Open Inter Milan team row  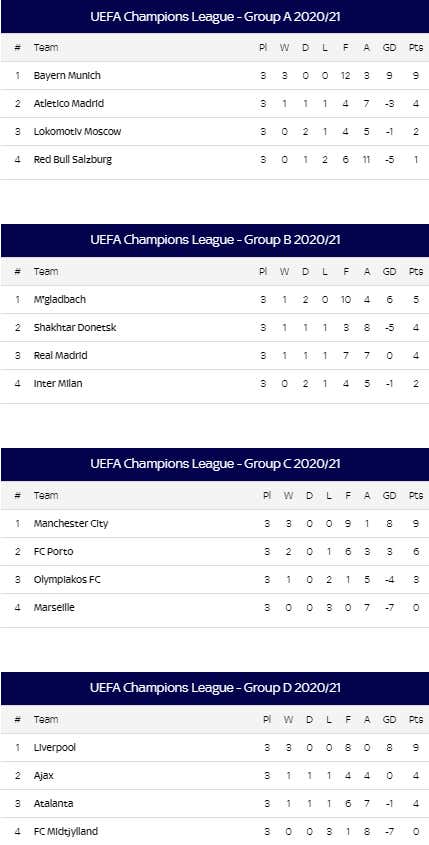(x=214, y=384)
